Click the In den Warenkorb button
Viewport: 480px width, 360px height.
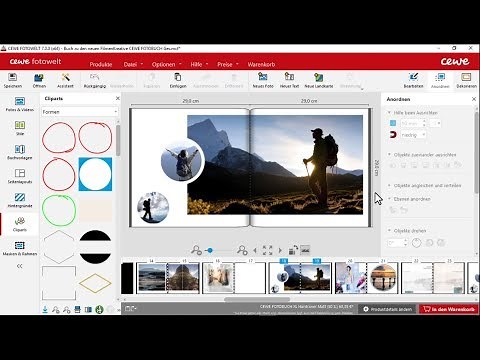(449, 309)
